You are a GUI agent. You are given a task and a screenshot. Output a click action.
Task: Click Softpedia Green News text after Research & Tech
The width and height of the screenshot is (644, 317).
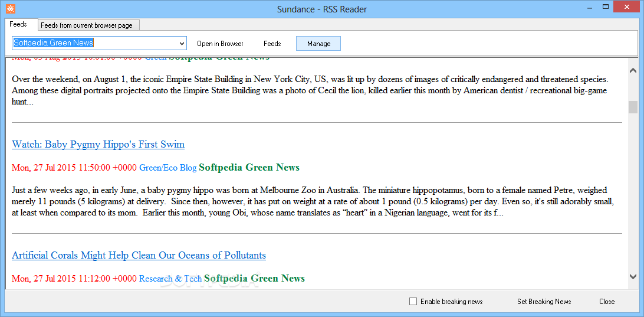click(x=255, y=279)
